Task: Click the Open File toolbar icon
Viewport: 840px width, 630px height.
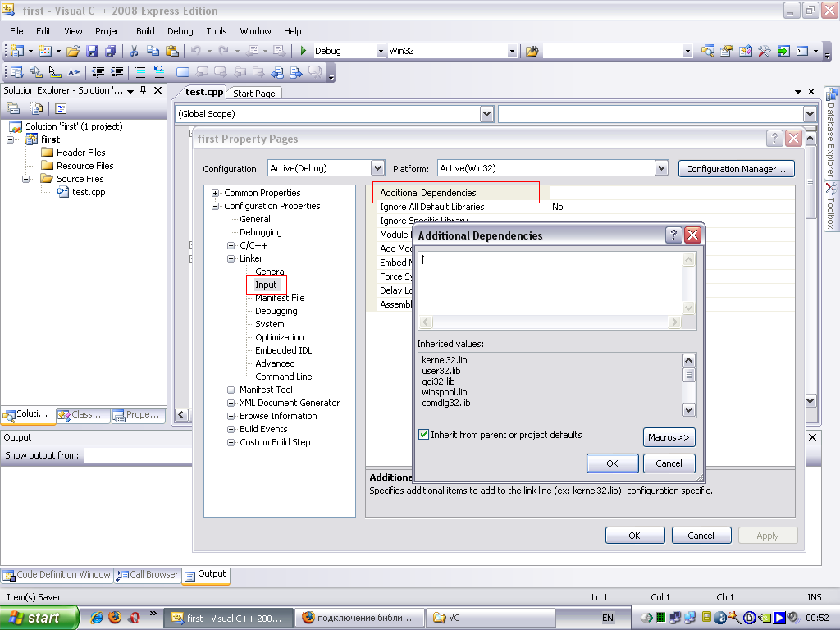Action: [x=73, y=51]
